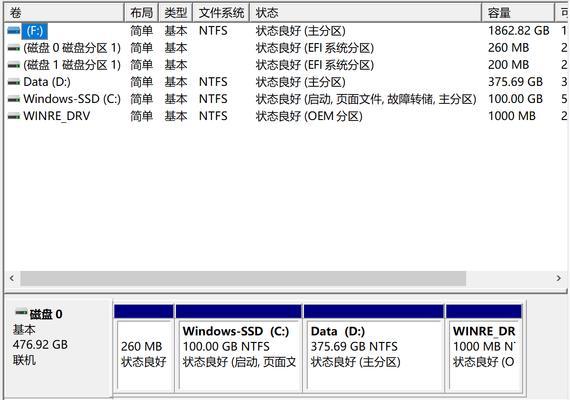Image resolution: width=570 pixels, height=400 pixels.
Task: Click the horizontal scrollbar thumb
Action: pyautogui.click(x=243, y=279)
